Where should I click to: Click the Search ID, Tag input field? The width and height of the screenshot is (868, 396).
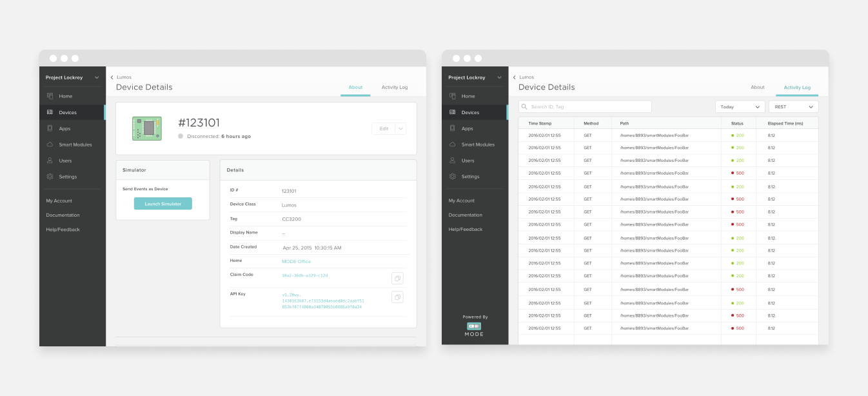pos(585,106)
